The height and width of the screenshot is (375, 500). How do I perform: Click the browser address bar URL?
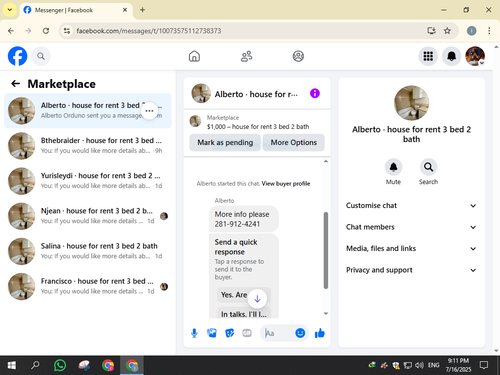point(149,31)
